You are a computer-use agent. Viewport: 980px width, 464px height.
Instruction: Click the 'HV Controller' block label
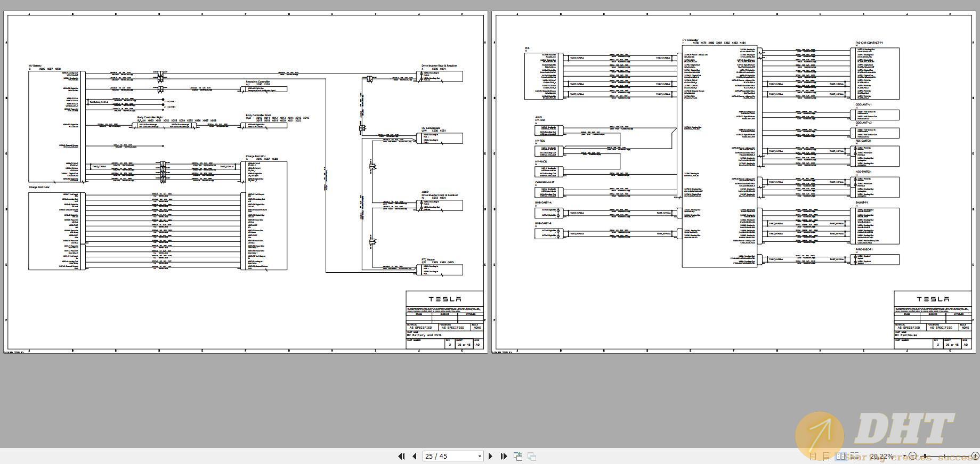(690, 40)
